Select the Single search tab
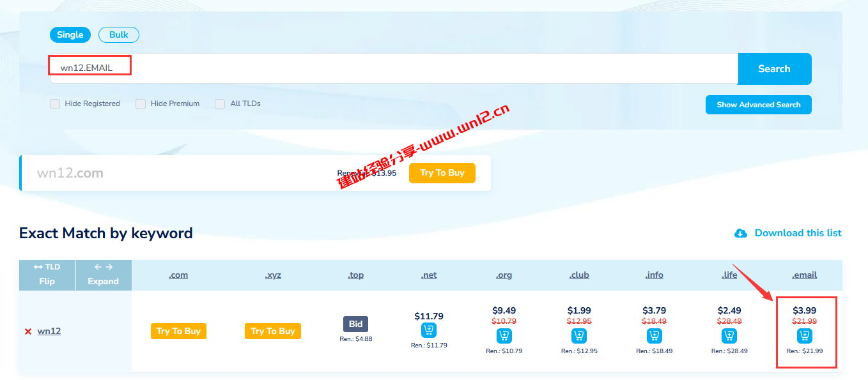The height and width of the screenshot is (380, 868). (x=70, y=34)
